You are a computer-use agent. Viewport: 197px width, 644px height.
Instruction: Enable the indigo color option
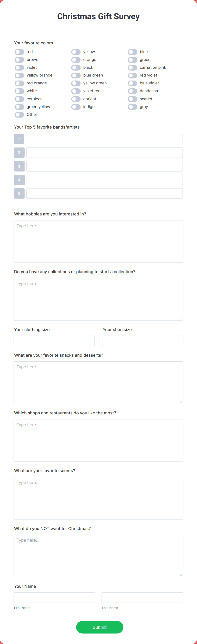pyautogui.click(x=76, y=107)
